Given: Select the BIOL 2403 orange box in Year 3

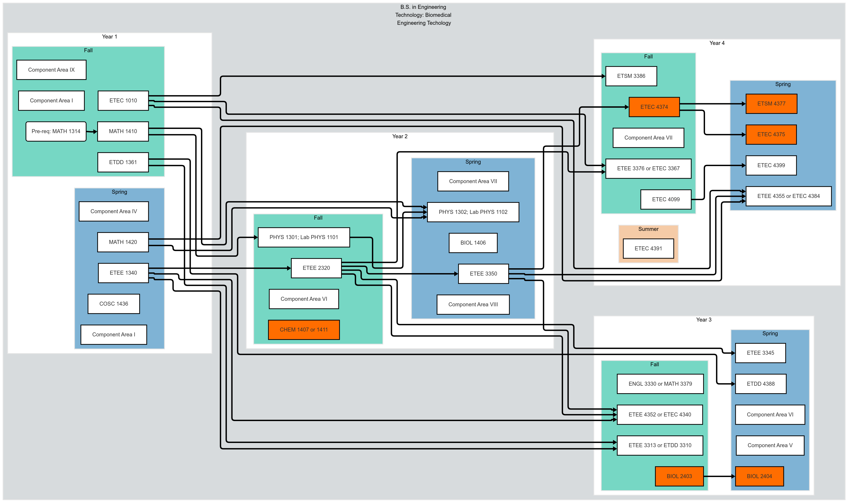Looking at the screenshot, I should tap(679, 477).
